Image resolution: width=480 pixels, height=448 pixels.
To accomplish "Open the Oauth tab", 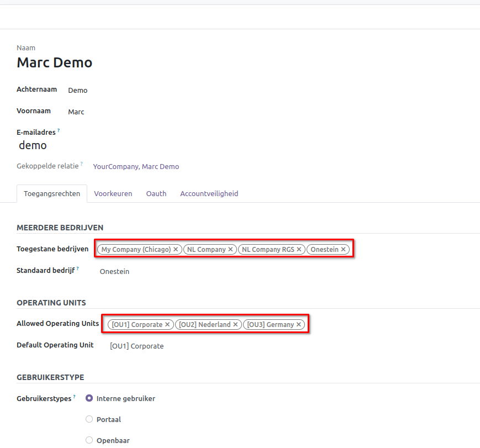I will [156, 194].
